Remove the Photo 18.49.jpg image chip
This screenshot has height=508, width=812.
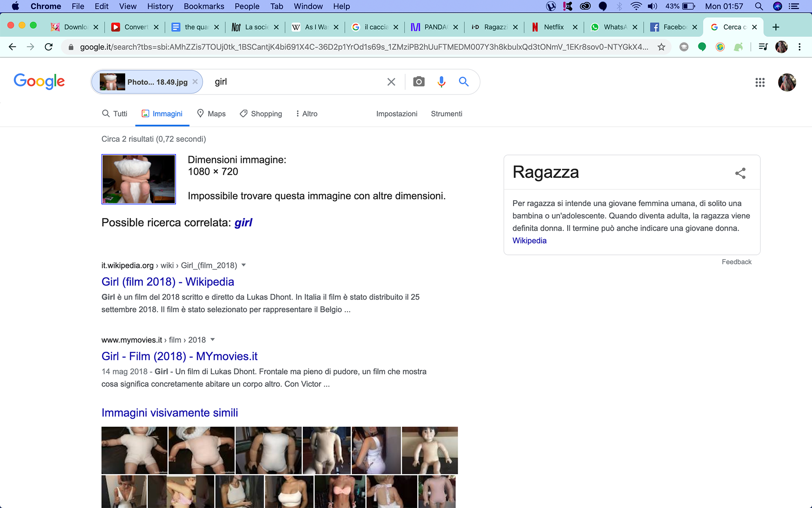[195, 82]
